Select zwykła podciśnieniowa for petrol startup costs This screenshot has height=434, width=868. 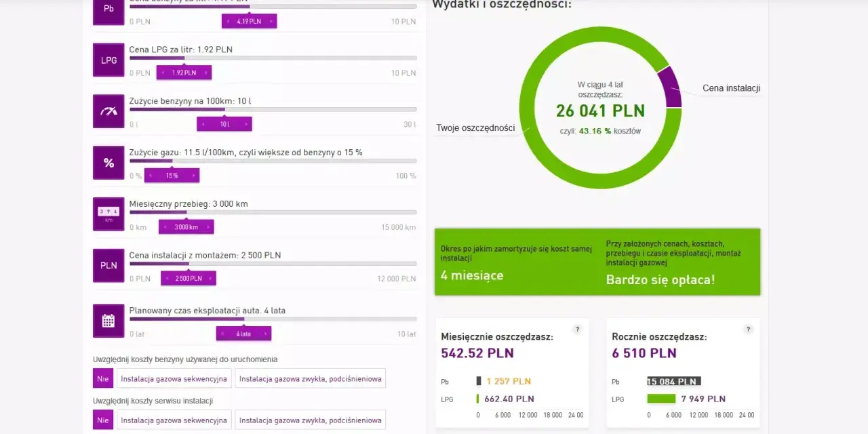point(311,378)
